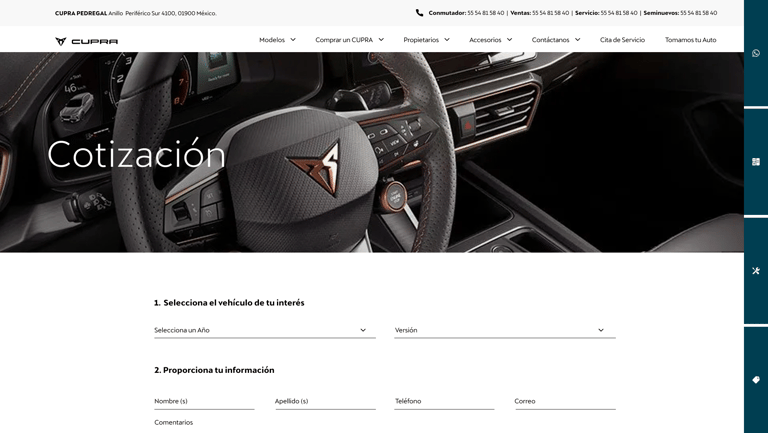Select the Correo email field

(565, 401)
